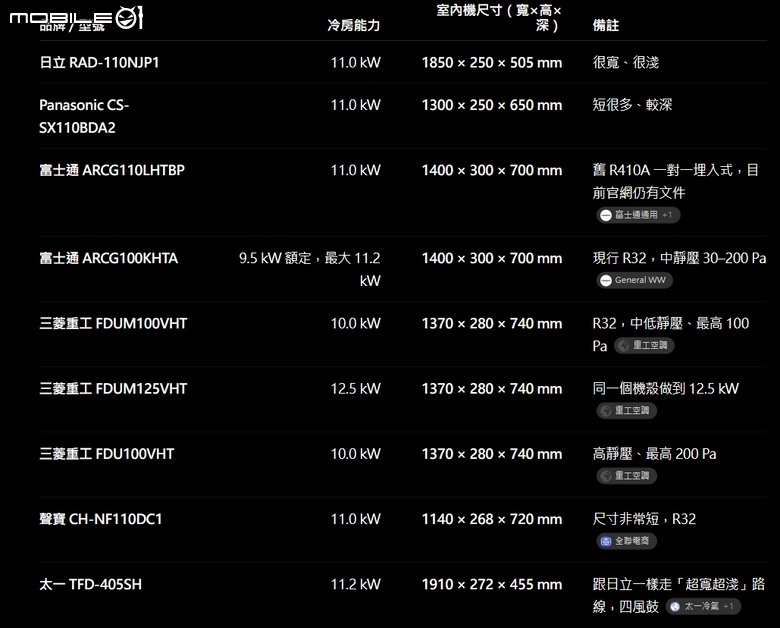Image resolution: width=780 pixels, height=628 pixels.
Task: Click note 同一個機殼做到 12.5 kW
Action: click(666, 389)
